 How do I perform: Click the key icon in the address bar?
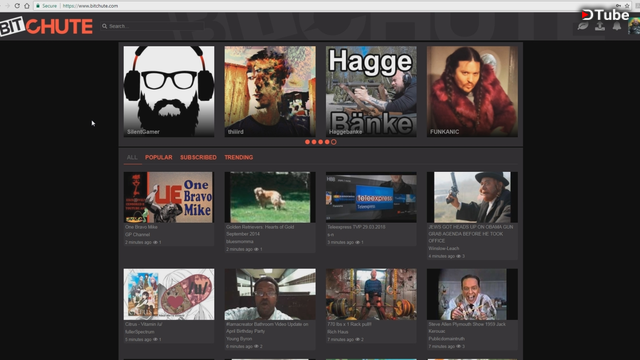[618, 6]
